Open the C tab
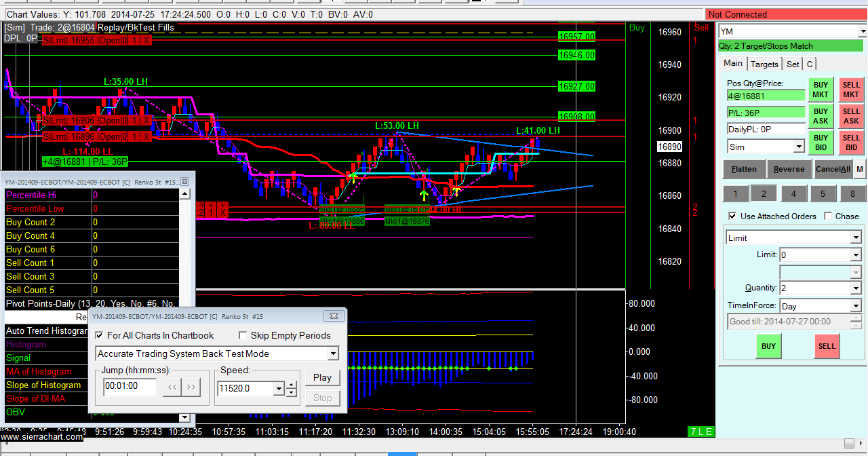 [x=810, y=64]
